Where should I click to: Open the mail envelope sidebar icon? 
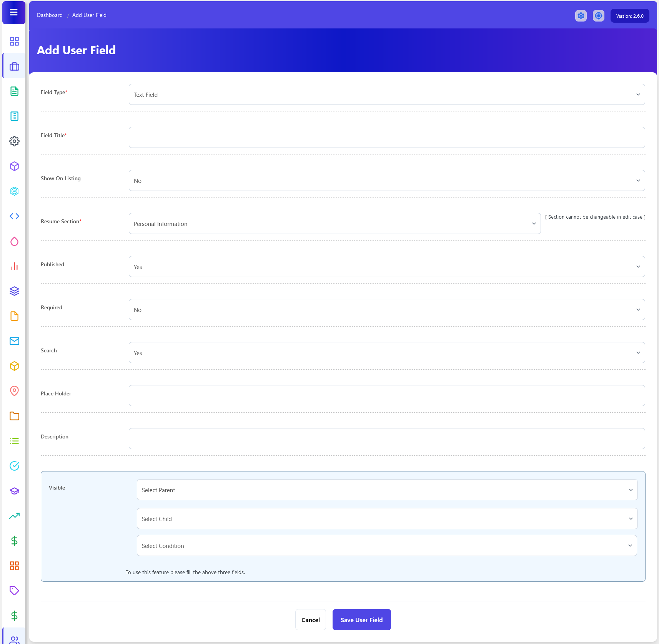14,341
